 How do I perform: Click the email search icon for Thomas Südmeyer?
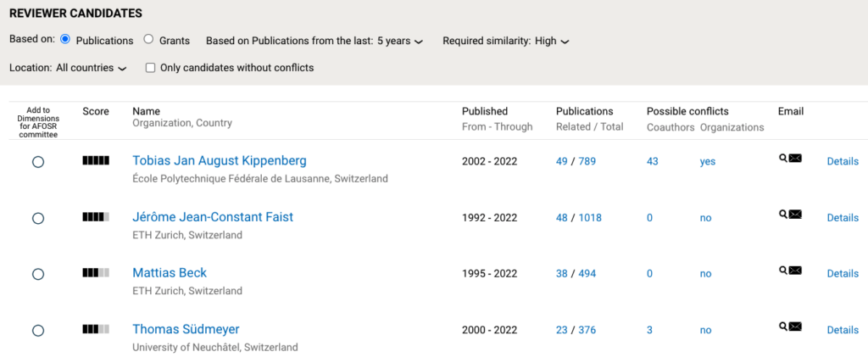(x=783, y=326)
